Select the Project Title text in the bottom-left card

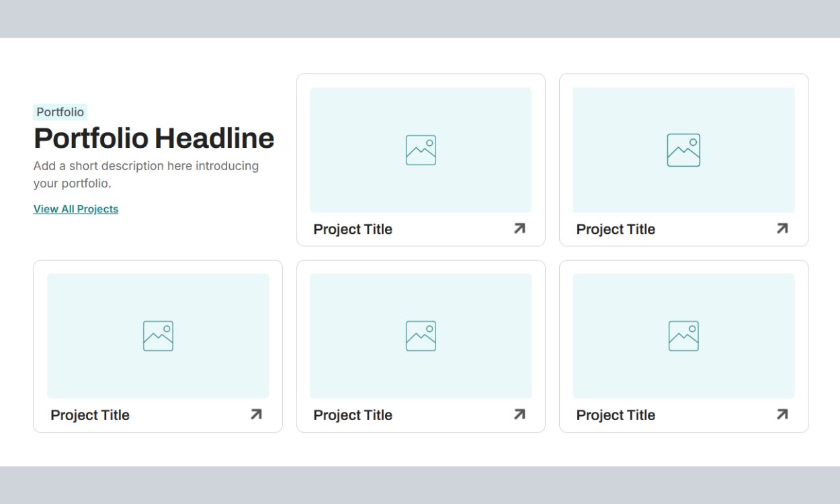pos(90,415)
